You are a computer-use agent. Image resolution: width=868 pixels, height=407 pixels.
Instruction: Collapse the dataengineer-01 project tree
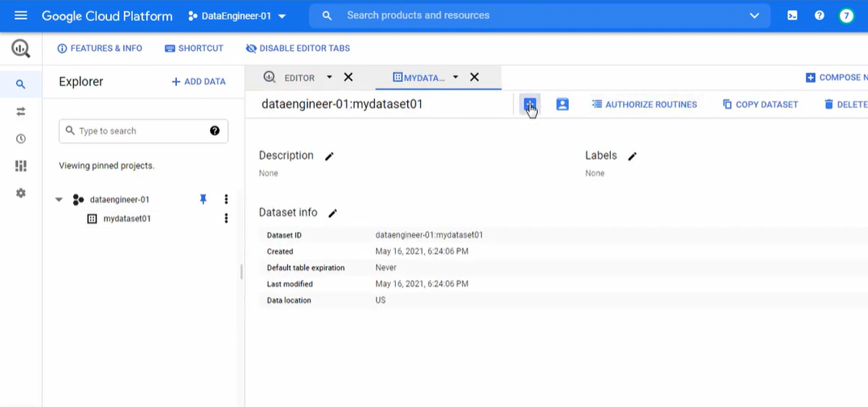point(59,199)
